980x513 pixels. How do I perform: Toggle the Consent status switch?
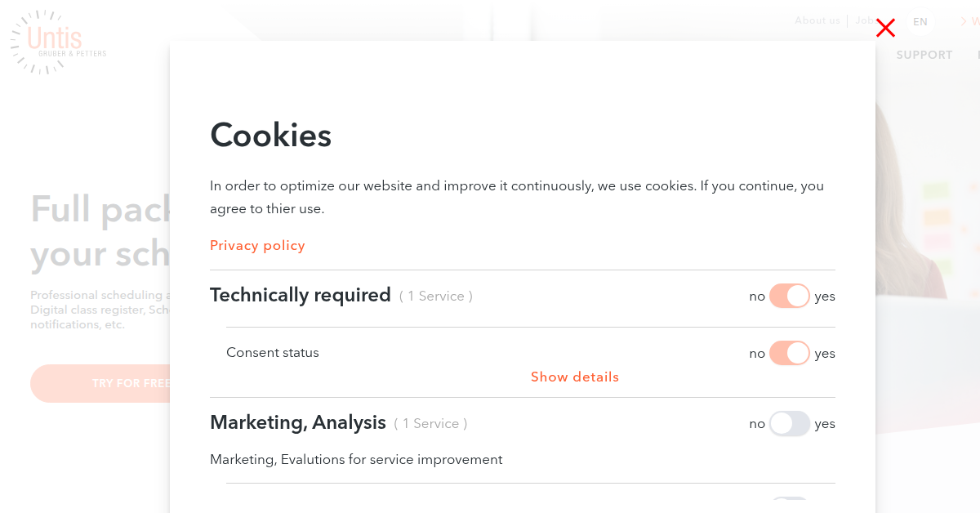click(x=789, y=353)
